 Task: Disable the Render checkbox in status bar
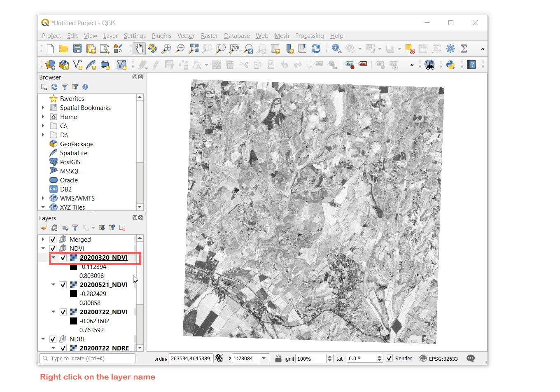(x=389, y=359)
